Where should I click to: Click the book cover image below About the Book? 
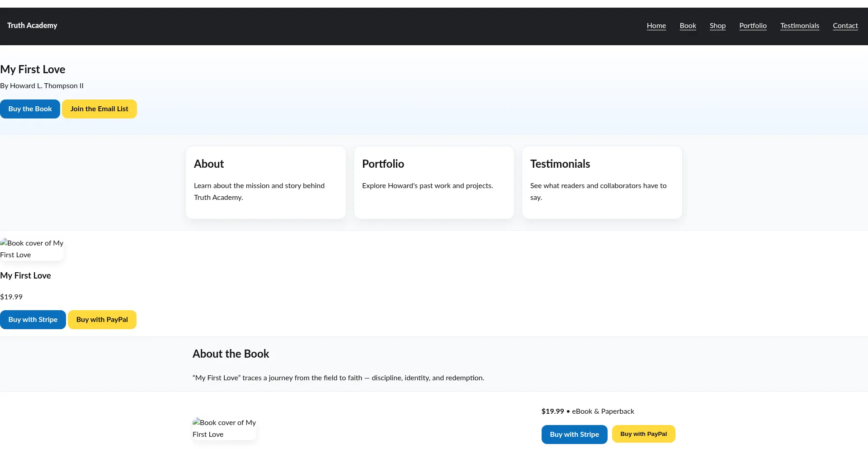click(224, 428)
